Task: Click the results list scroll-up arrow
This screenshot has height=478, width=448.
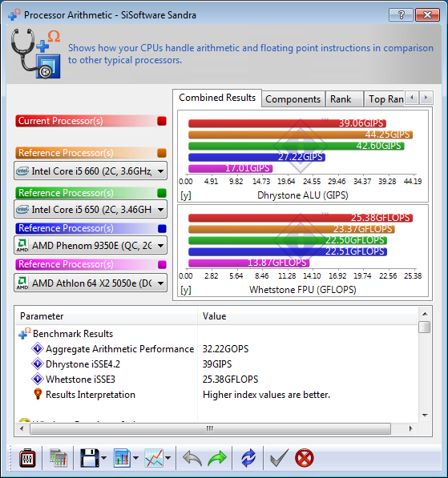Action: tap(425, 314)
